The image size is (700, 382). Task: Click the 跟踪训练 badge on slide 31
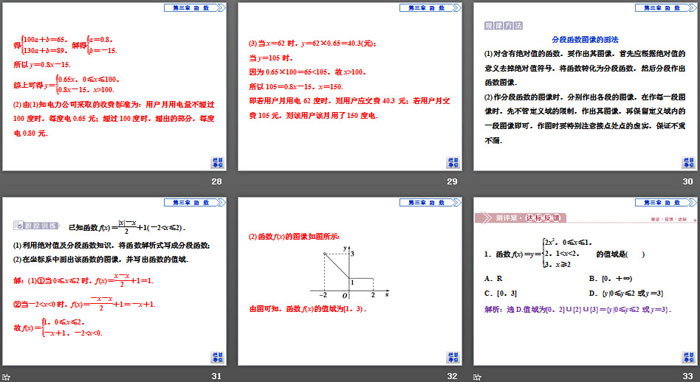coord(36,226)
